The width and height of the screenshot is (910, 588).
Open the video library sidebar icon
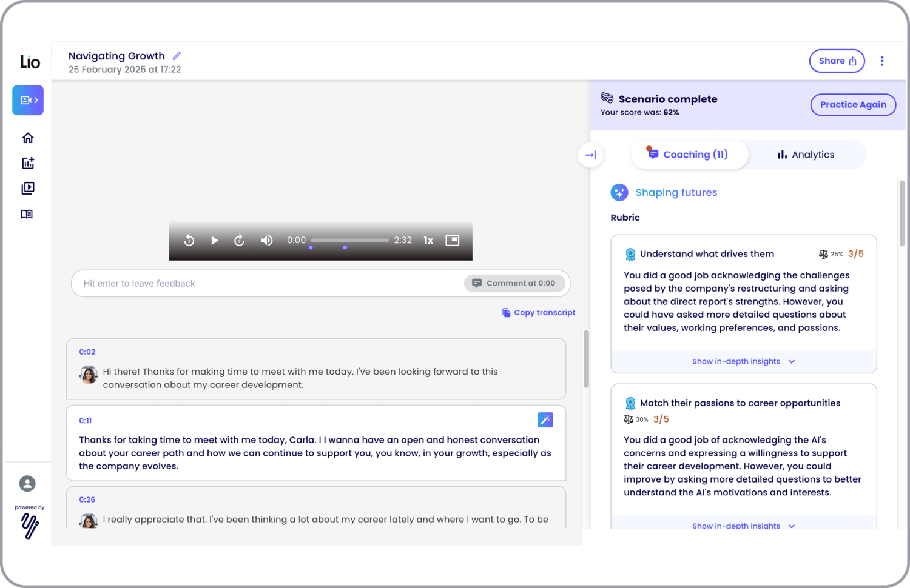click(x=27, y=189)
